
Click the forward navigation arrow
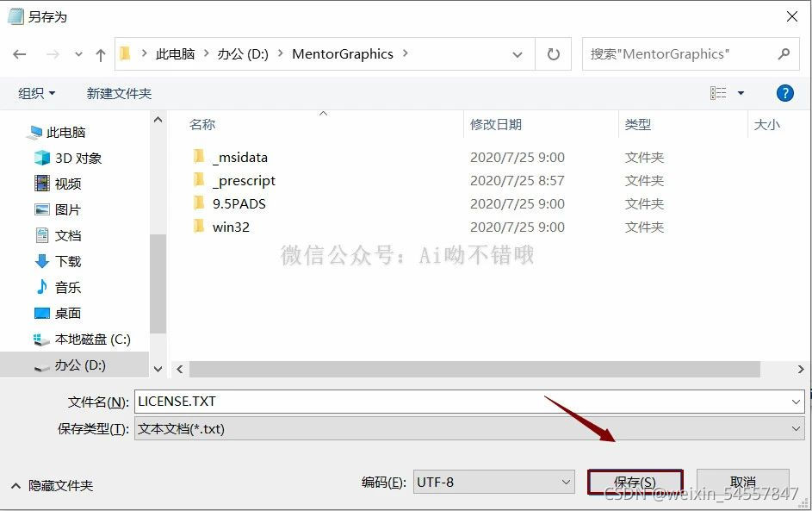click(53, 54)
